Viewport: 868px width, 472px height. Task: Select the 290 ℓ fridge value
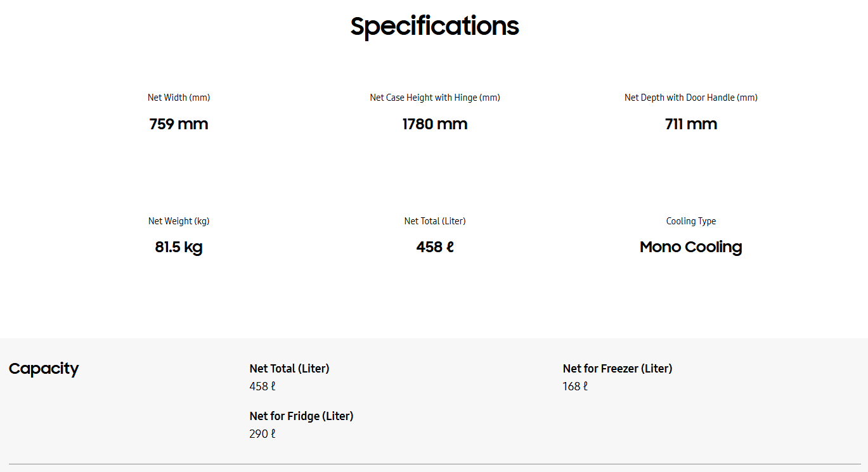[262, 434]
